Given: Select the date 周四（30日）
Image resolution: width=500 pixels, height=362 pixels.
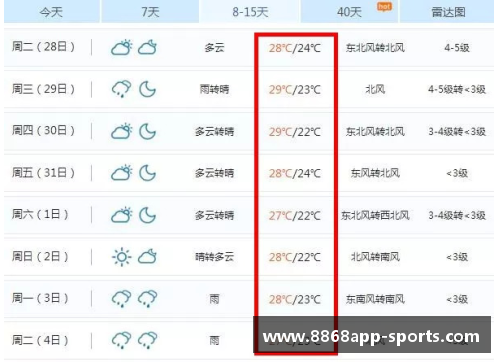Looking at the screenshot, I should pos(43,131).
